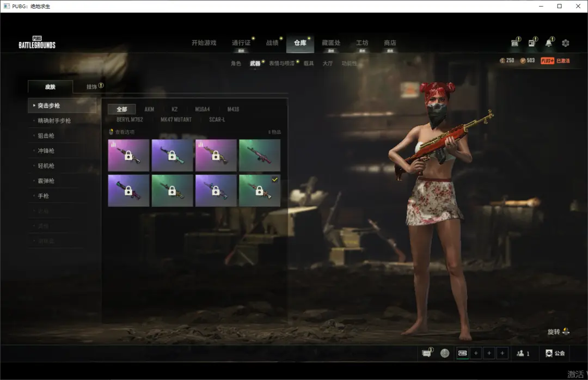The height and width of the screenshot is (380, 588).
Task: Select the locked cream-stock rifle skin on pink
Action: [128, 155]
